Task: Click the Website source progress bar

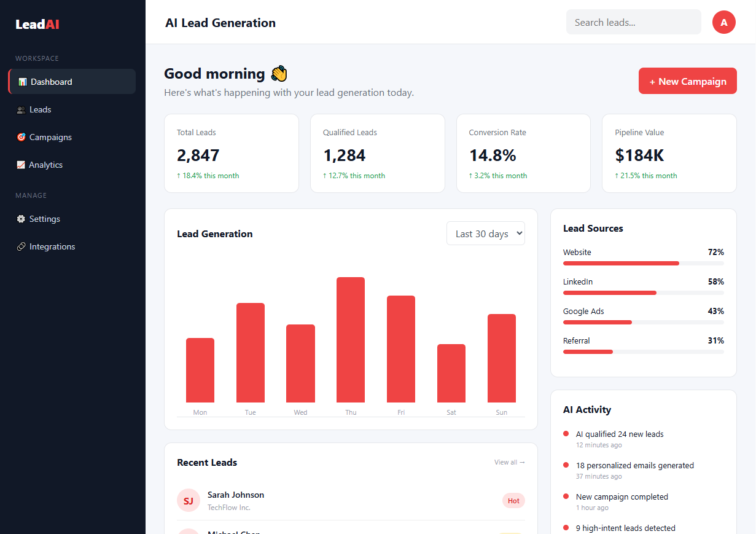Action: click(644, 263)
